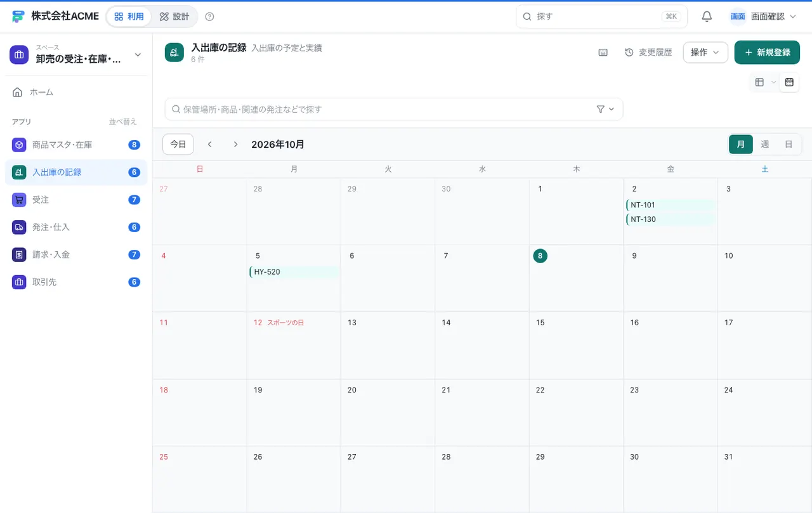Click the 入出庫の記録 sidebar icon
Image resolution: width=812 pixels, height=513 pixels.
coord(19,172)
